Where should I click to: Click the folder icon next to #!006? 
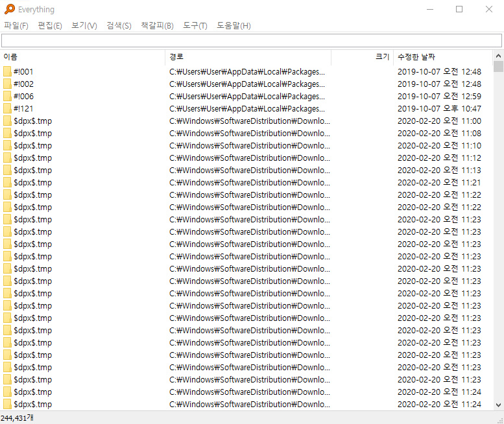click(7, 96)
